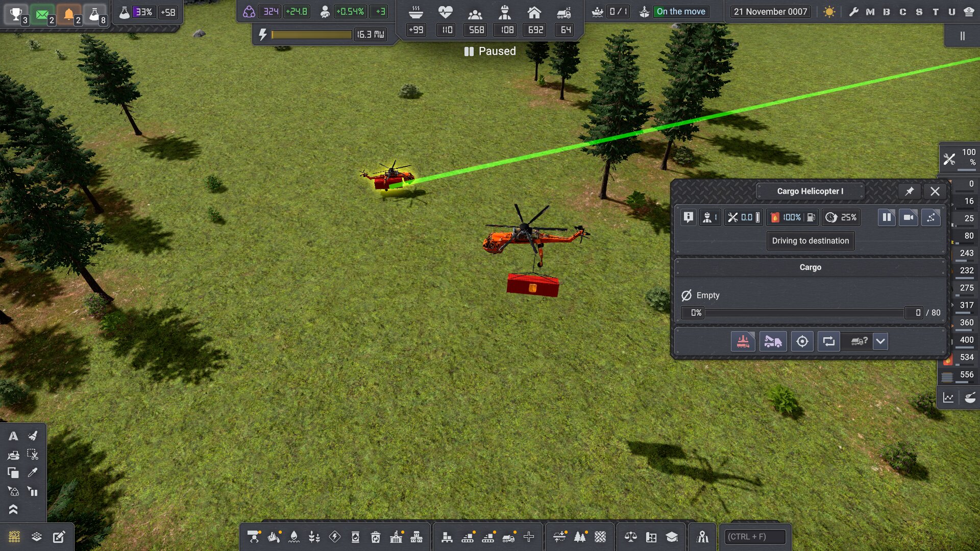Pause the Cargo Helicopter vehicle
Viewport: 980px width, 551px height.
click(887, 217)
